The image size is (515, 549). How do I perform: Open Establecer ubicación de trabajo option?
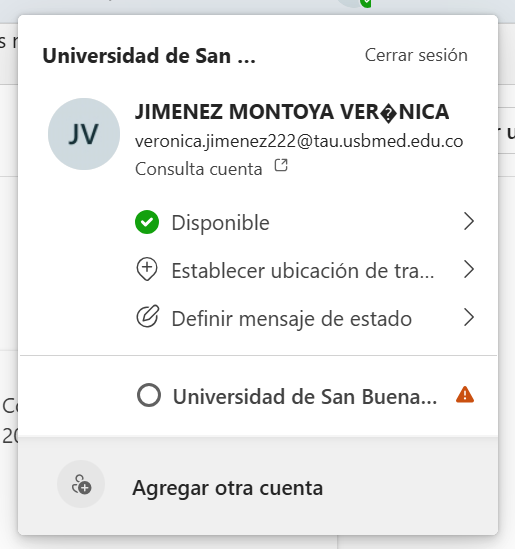(x=305, y=270)
